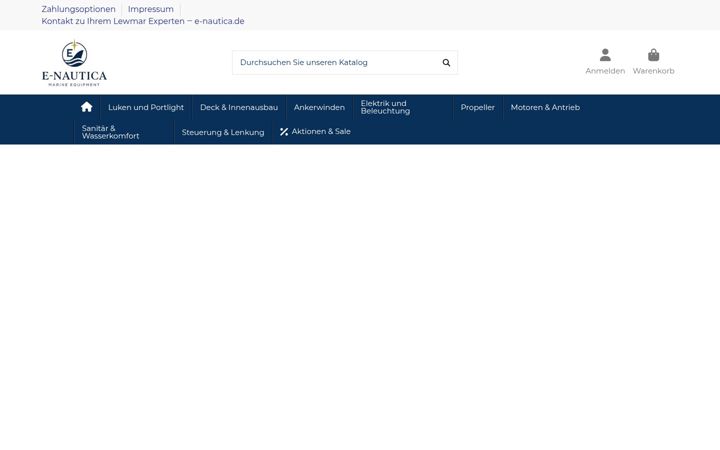
Task: Open Deck & Innenausbau category
Action: pyautogui.click(x=239, y=107)
